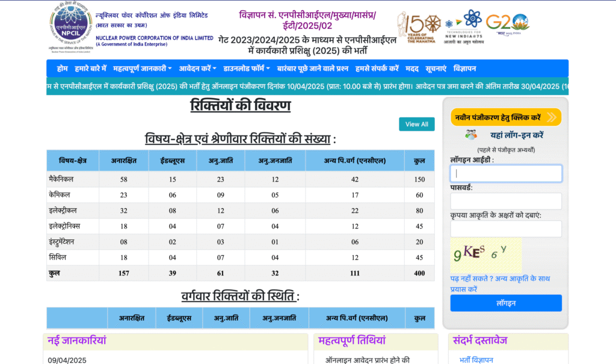Viewport: 616px width, 364px height.
Task: Open the आवेदन करें dropdown
Action: click(197, 69)
